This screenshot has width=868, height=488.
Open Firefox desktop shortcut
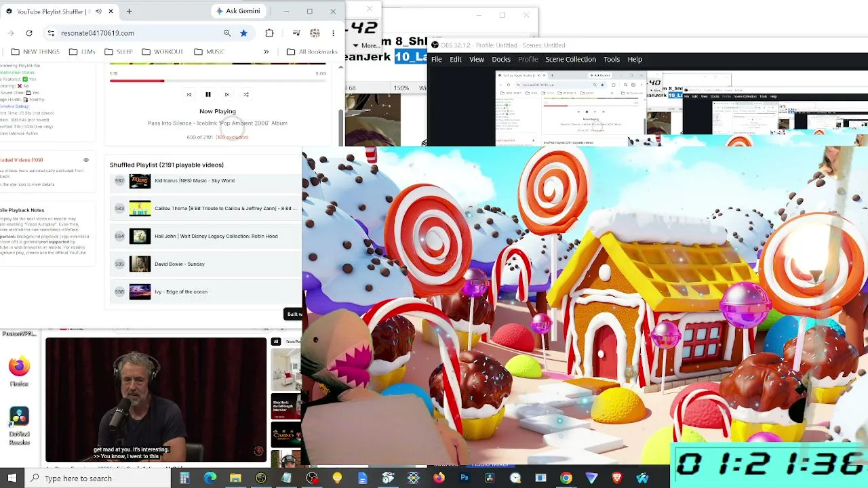pos(19,371)
